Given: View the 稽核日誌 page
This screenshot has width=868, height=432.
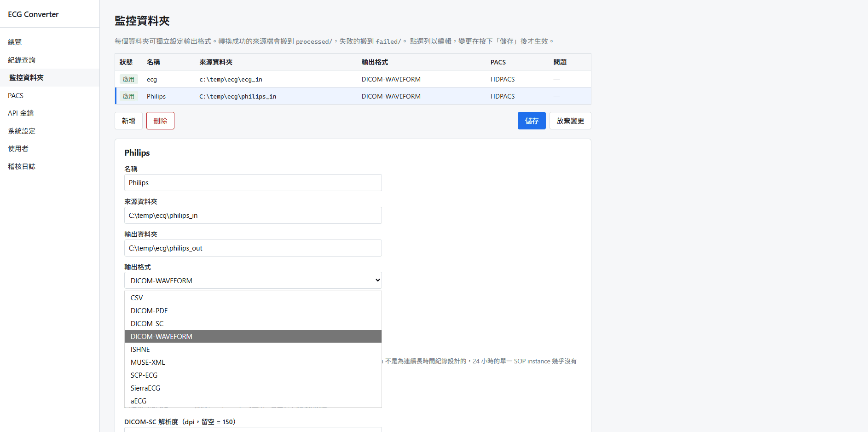Looking at the screenshot, I should coord(22,166).
